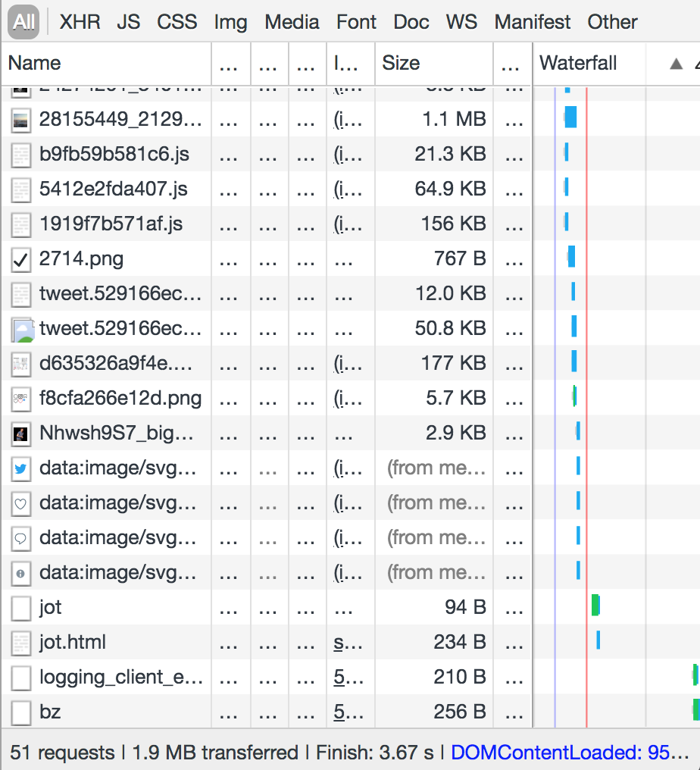
Task: Click avatar thumbnail for Nhwsh9S7_big row
Action: [20, 434]
